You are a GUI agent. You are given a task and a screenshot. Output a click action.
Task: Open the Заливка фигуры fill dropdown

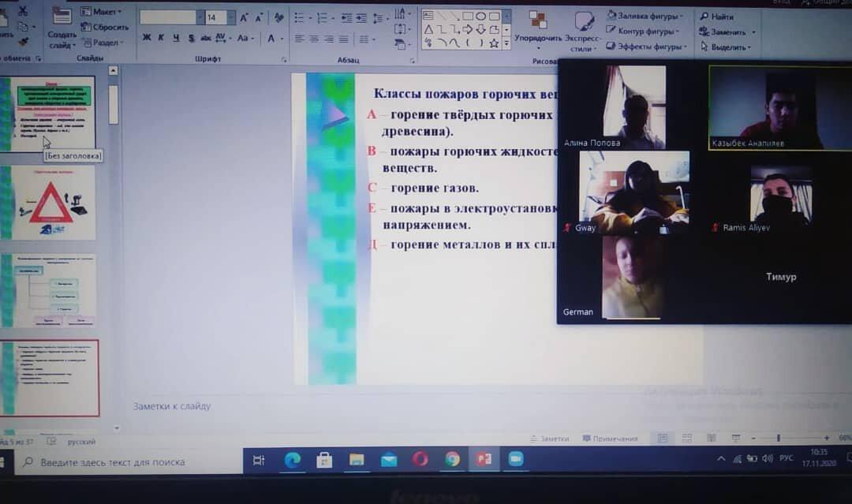645,15
